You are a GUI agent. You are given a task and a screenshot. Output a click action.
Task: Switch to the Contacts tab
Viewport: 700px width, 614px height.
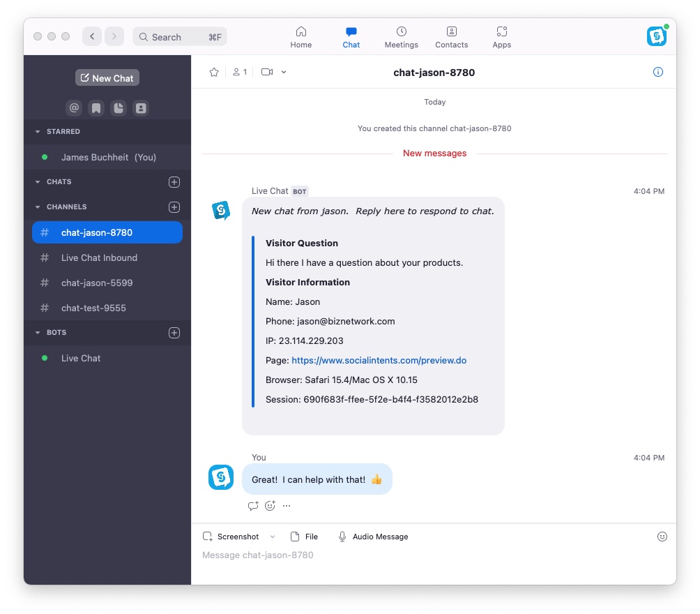click(451, 36)
